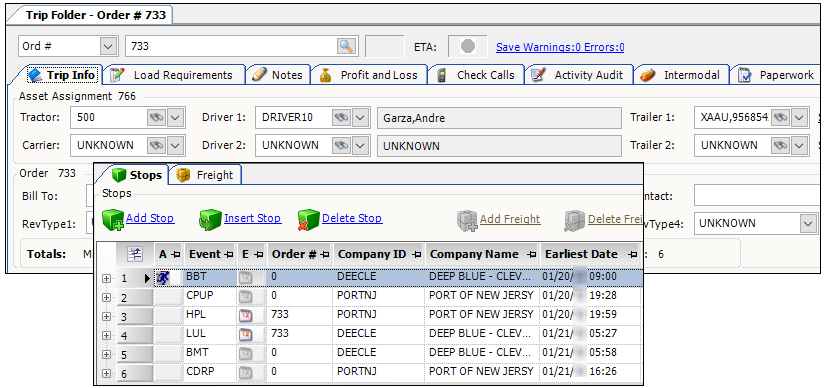Open the RevType4 UNKNOWN dropdown
Viewport: 826px width, 388px height.
(x=808, y=223)
